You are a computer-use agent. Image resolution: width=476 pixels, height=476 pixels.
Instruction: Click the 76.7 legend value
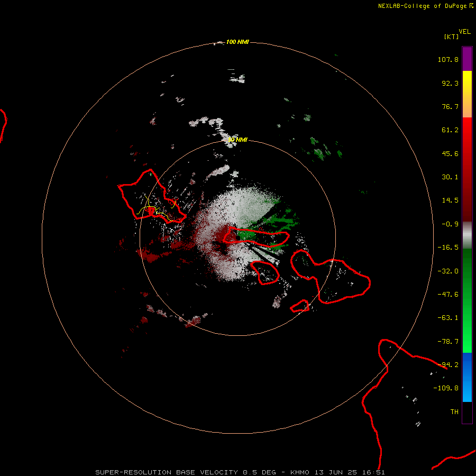[450, 106]
